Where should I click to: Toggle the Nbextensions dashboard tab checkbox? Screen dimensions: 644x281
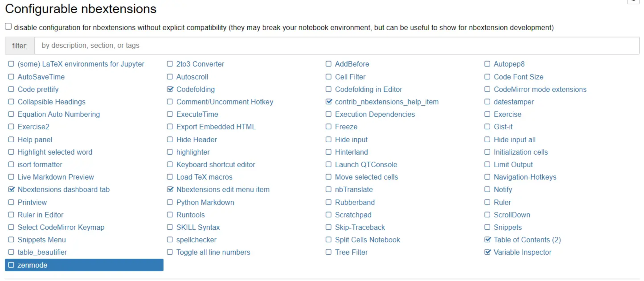[11, 189]
